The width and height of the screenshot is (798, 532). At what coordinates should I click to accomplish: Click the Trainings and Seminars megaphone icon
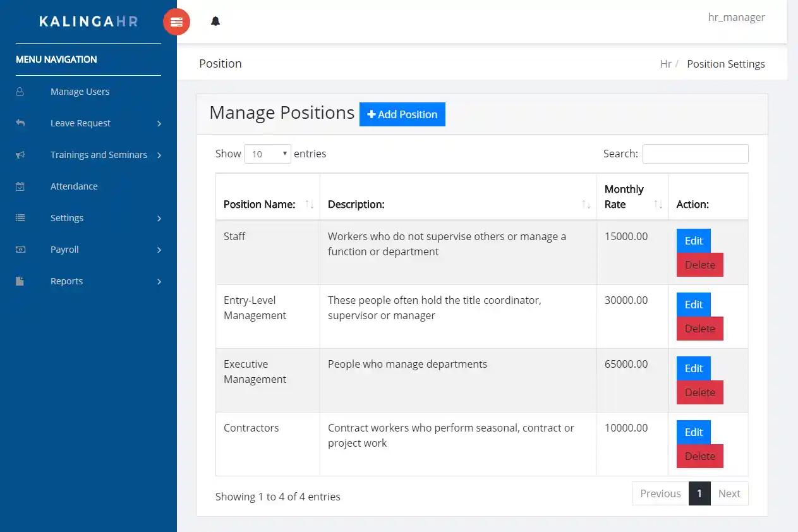(x=20, y=155)
